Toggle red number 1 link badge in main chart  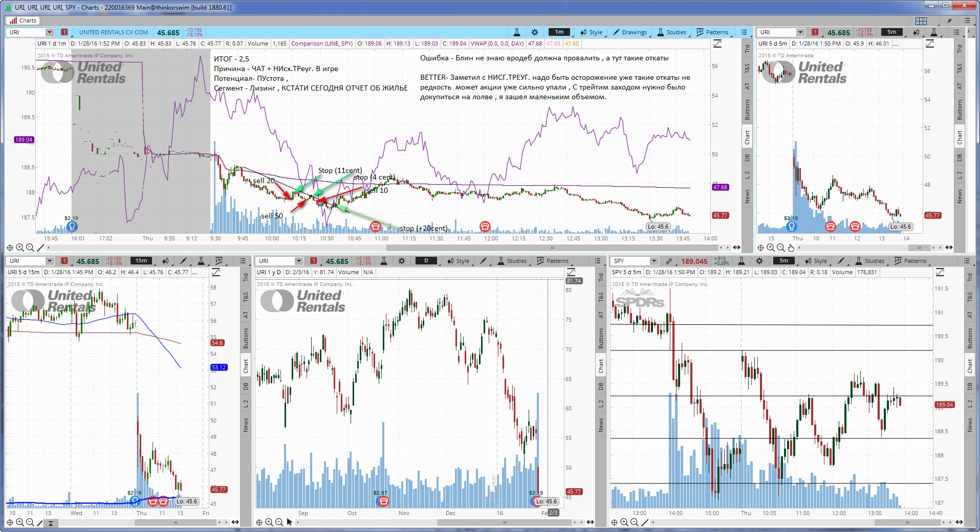(64, 32)
